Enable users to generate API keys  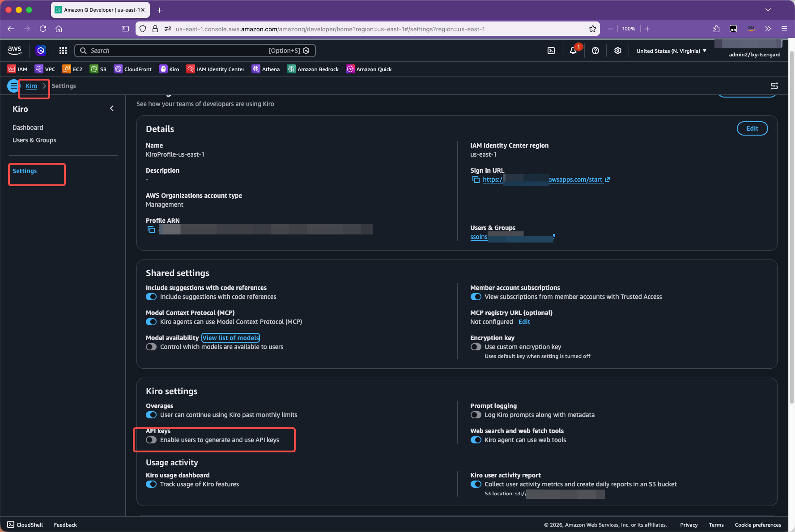(151, 440)
